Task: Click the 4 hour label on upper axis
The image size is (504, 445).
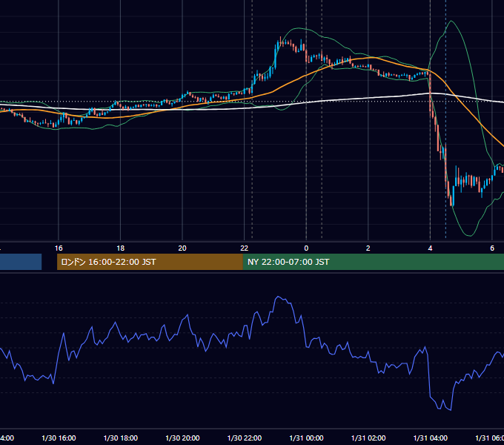Action: click(x=430, y=248)
